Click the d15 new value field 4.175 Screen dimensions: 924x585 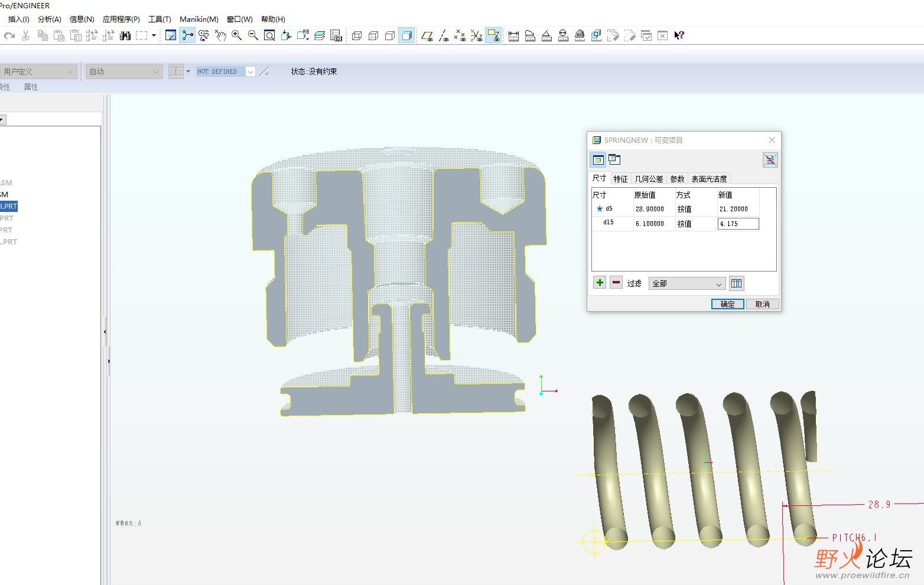click(x=738, y=224)
